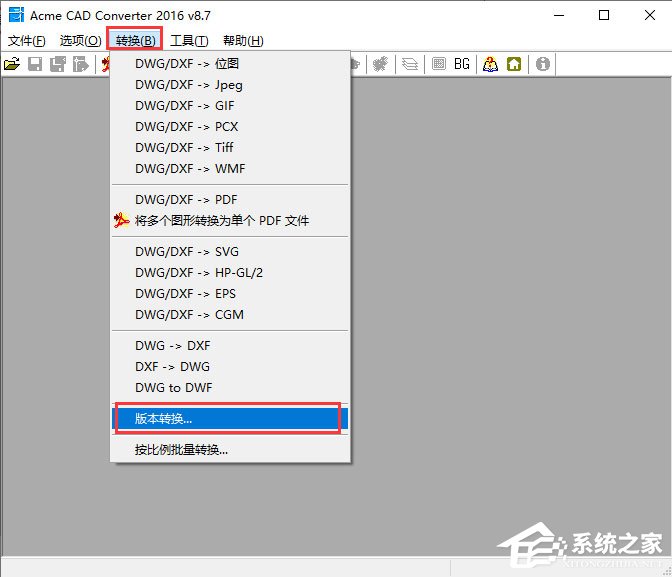Pick DWG/DXF -> Tiff

230,148
